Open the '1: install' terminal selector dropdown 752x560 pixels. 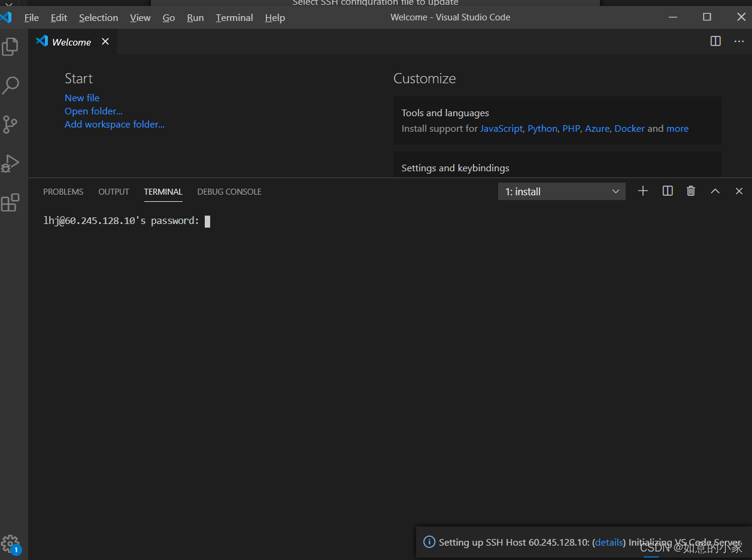click(562, 192)
